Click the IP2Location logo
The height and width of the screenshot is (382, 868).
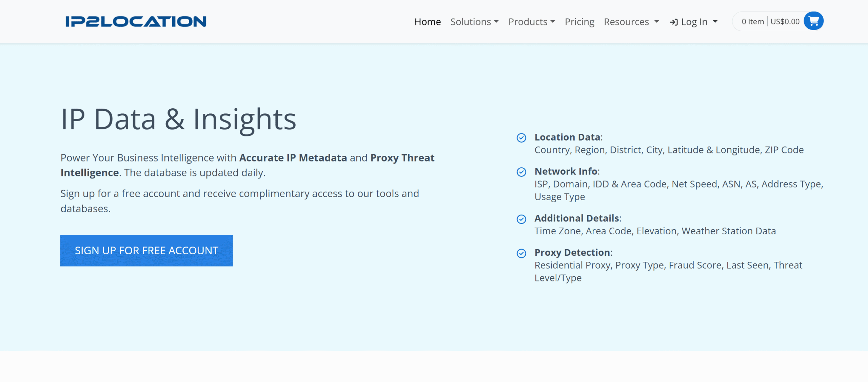point(136,21)
